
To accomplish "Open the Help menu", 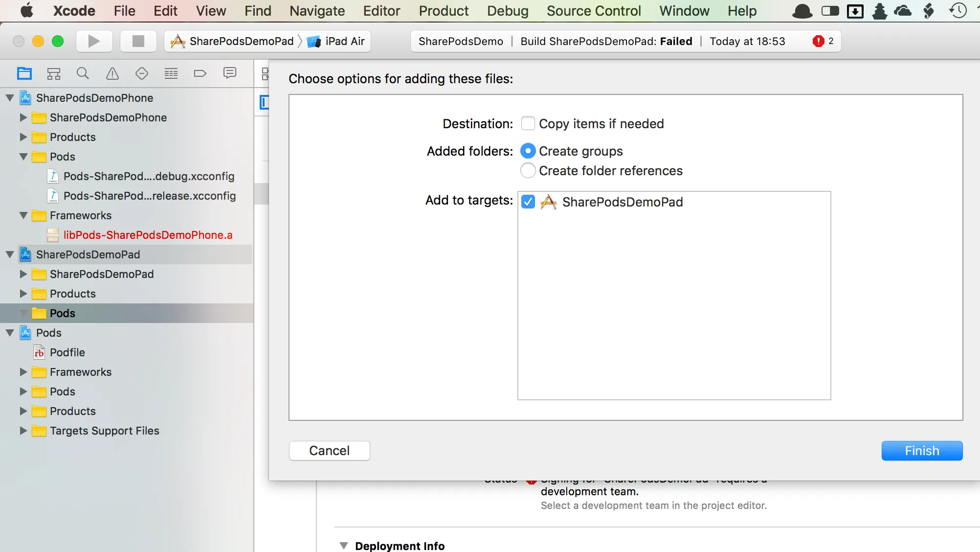I will (742, 11).
